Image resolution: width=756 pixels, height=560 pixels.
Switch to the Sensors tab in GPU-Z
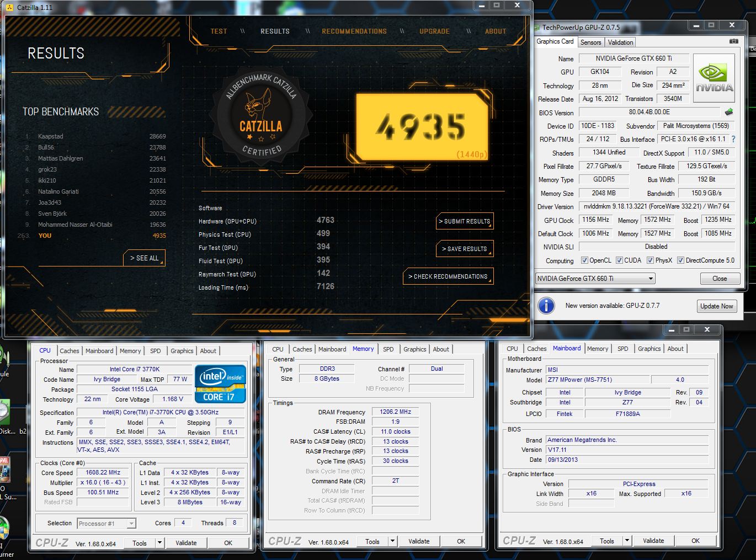590,42
